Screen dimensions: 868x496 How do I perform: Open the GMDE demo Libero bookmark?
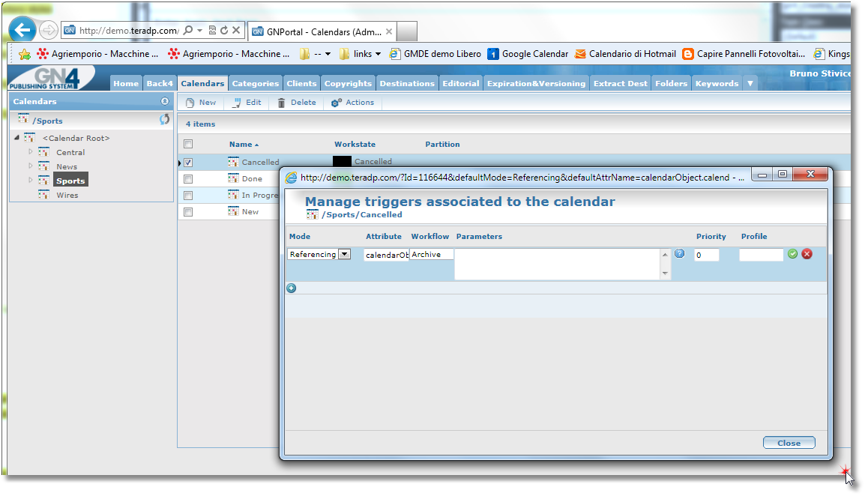point(435,54)
